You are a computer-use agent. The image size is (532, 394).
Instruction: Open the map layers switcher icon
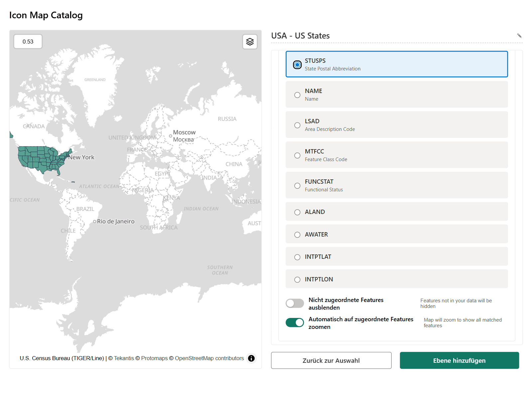[x=250, y=42]
